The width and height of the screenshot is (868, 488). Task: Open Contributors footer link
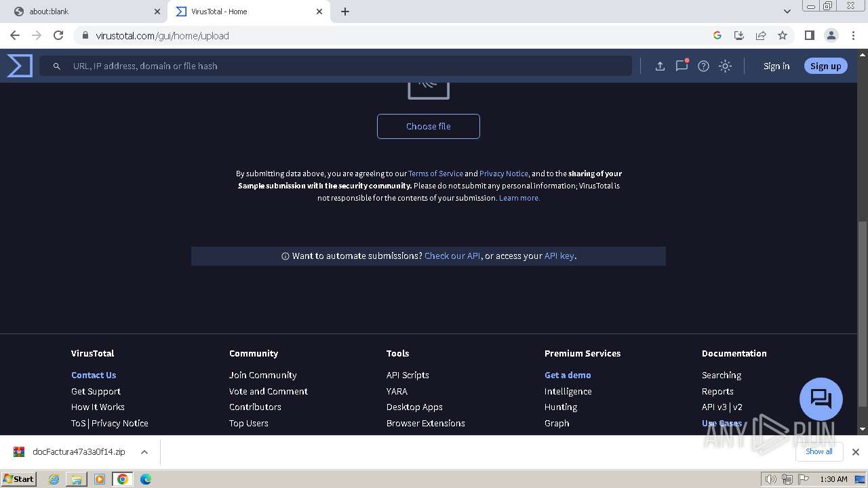pos(255,407)
